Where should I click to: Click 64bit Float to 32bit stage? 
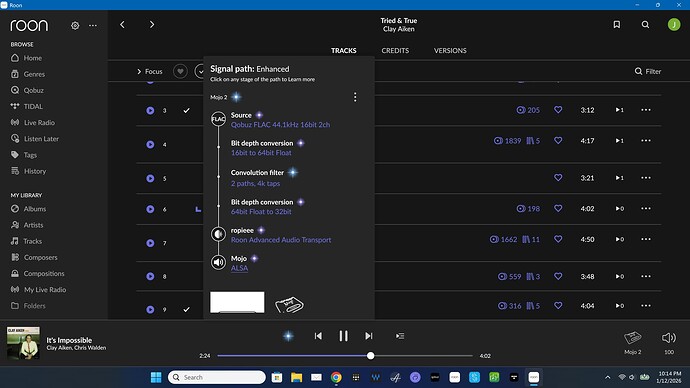pyautogui.click(x=261, y=212)
